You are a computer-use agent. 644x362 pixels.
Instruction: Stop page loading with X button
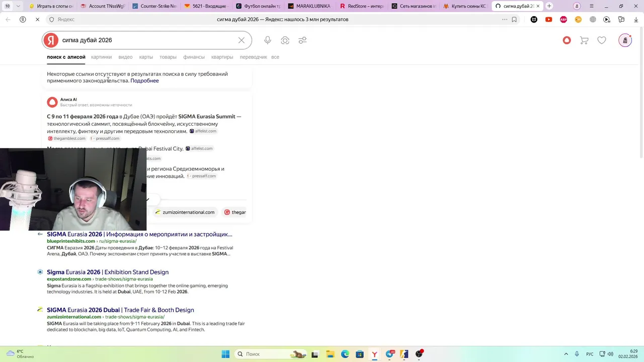(37, 19)
